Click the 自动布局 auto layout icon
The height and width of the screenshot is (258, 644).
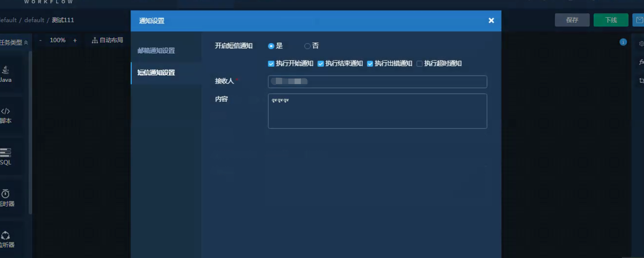pos(94,40)
